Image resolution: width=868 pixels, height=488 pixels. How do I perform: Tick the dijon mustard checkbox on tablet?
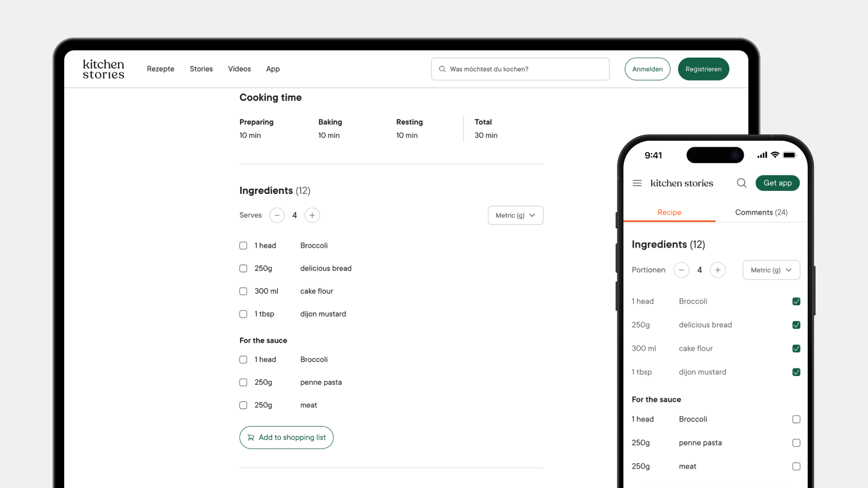point(244,314)
